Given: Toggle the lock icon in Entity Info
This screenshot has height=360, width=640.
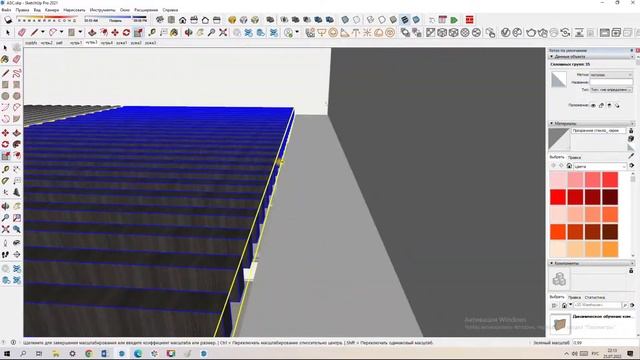Looking at the screenshot, I should [601, 105].
